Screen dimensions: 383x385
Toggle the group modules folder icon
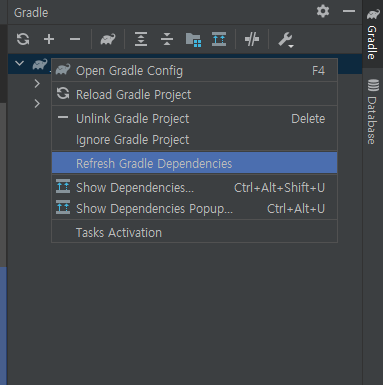click(193, 40)
